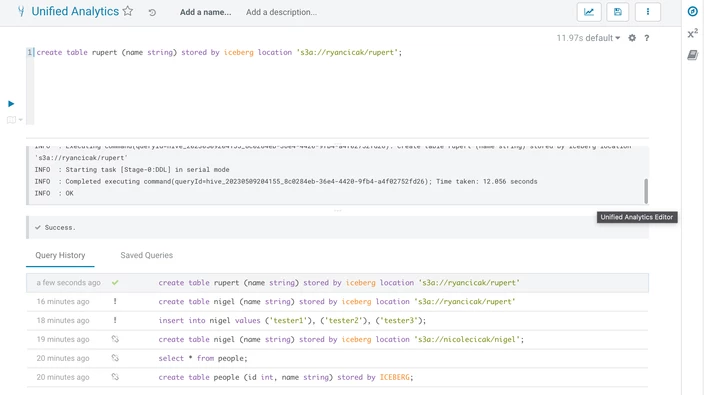This screenshot has width=710, height=395.
Task: Run the query with the play arrow
Action: (x=11, y=104)
